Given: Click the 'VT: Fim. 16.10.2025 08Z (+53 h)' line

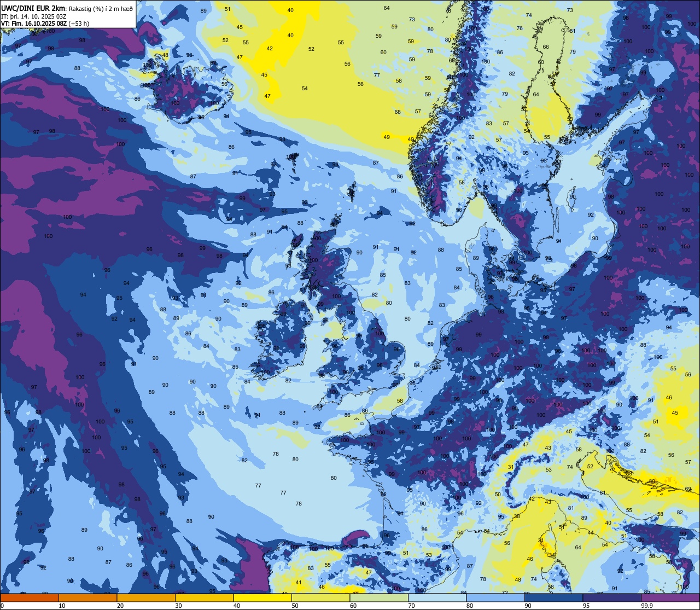Looking at the screenshot, I should tap(45, 24).
